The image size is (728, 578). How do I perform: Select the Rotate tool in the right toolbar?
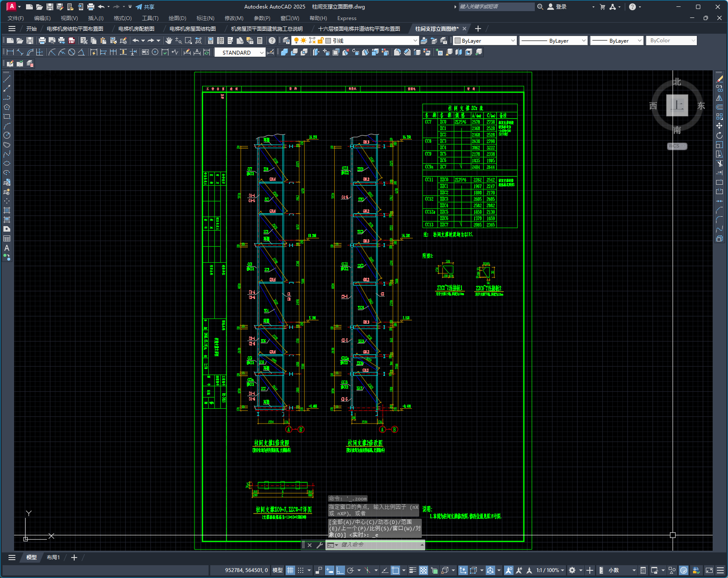[719, 135]
